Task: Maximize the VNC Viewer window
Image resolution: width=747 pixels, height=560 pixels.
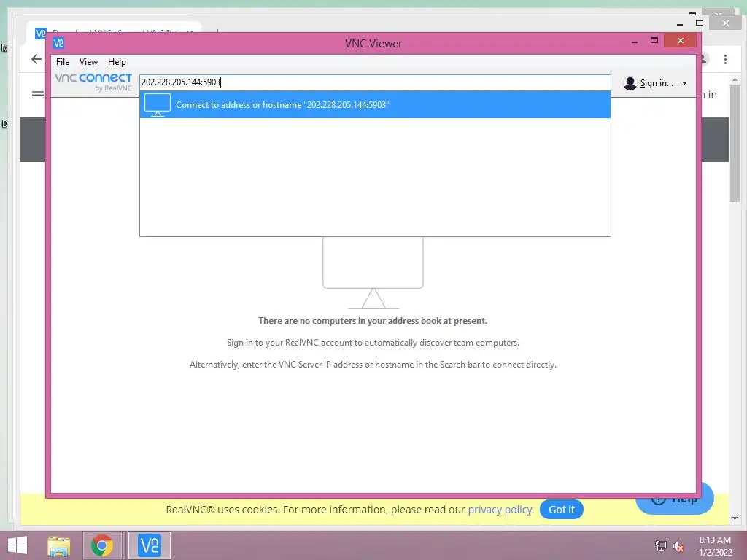Action: [x=654, y=41]
